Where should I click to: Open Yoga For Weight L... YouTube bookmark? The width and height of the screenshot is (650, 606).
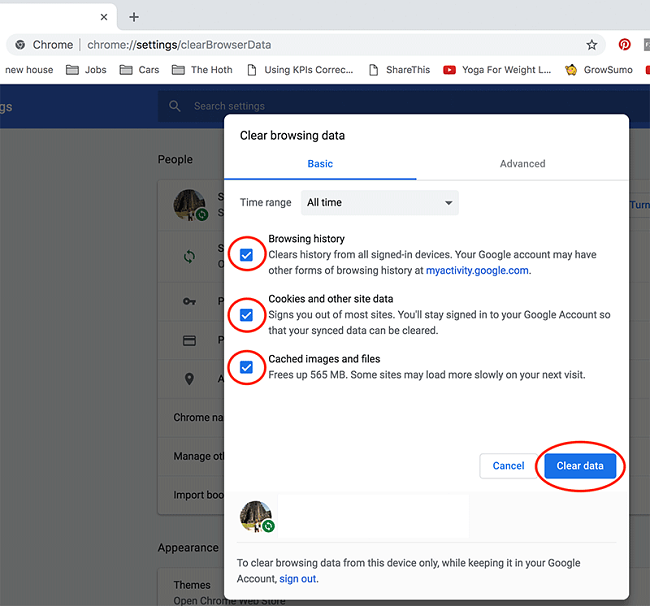(x=497, y=70)
